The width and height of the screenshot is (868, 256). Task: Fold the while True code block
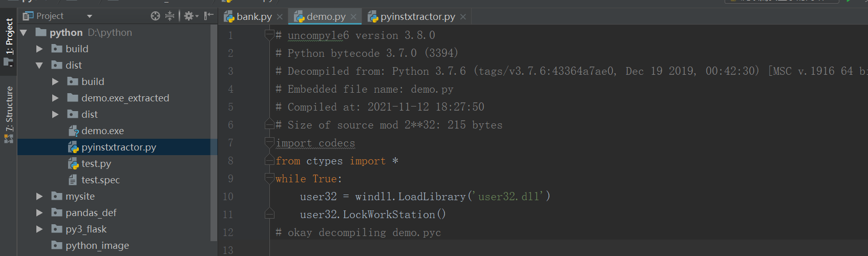click(269, 179)
